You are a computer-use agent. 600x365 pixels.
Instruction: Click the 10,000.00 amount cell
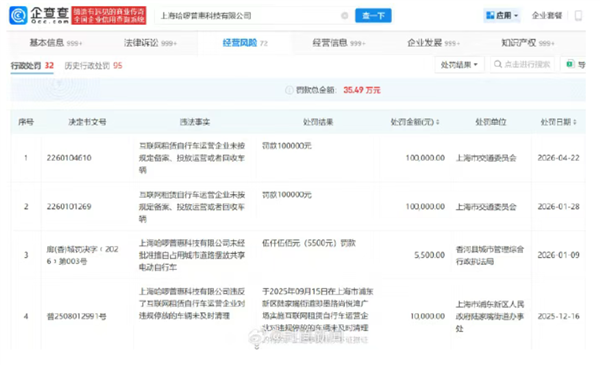coord(427,316)
